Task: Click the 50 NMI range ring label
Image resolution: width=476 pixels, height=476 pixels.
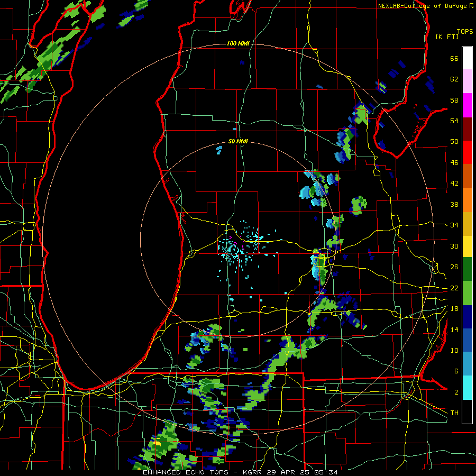Action: (x=238, y=141)
